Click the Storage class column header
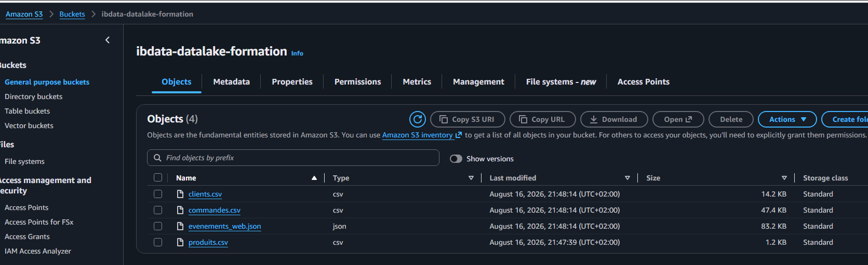The width and height of the screenshot is (868, 265). [x=825, y=178]
